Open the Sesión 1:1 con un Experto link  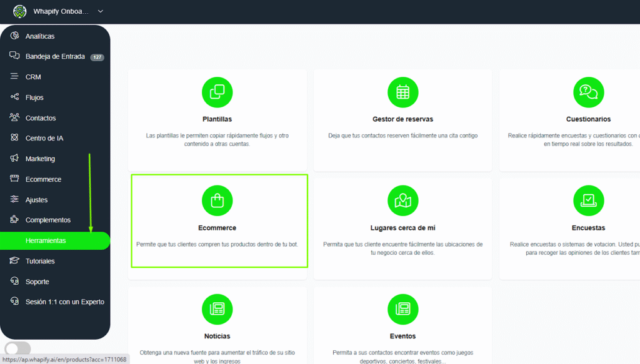64,302
